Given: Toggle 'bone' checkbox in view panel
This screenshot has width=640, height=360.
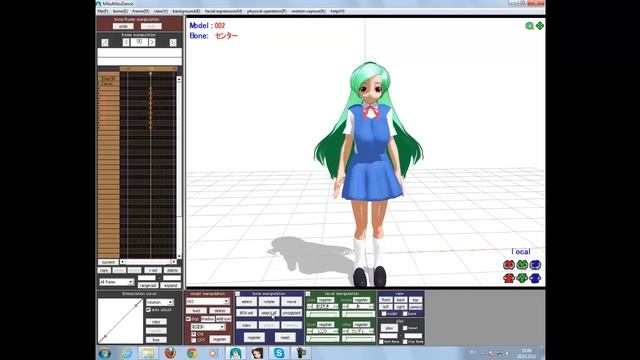Looking at the screenshot, I should pos(405,313).
